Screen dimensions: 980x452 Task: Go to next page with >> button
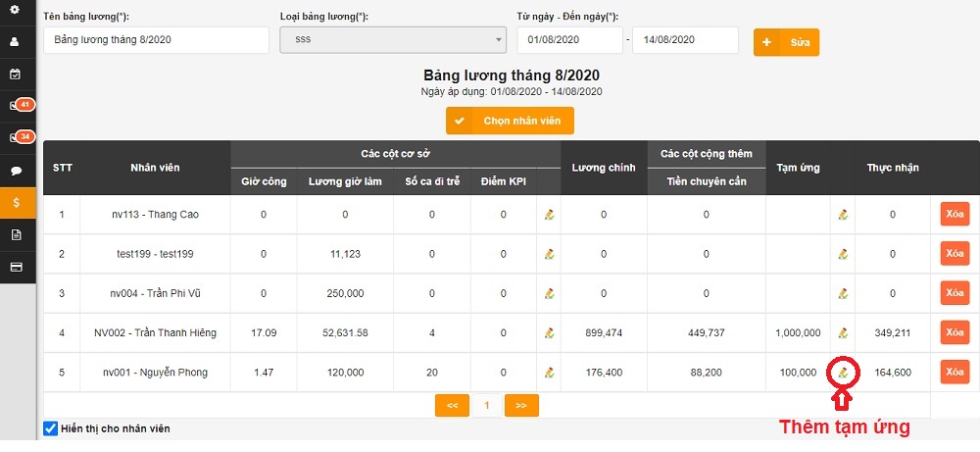tap(521, 405)
